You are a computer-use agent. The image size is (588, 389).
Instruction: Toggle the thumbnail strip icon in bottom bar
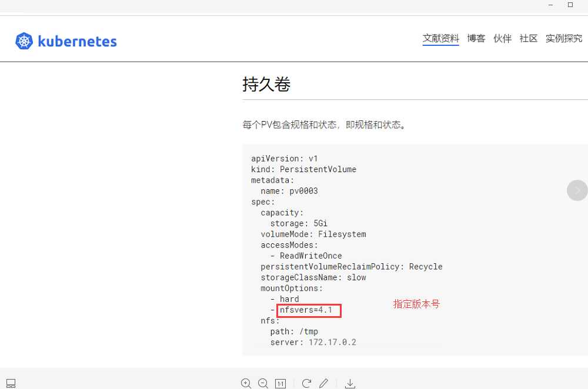(11, 383)
